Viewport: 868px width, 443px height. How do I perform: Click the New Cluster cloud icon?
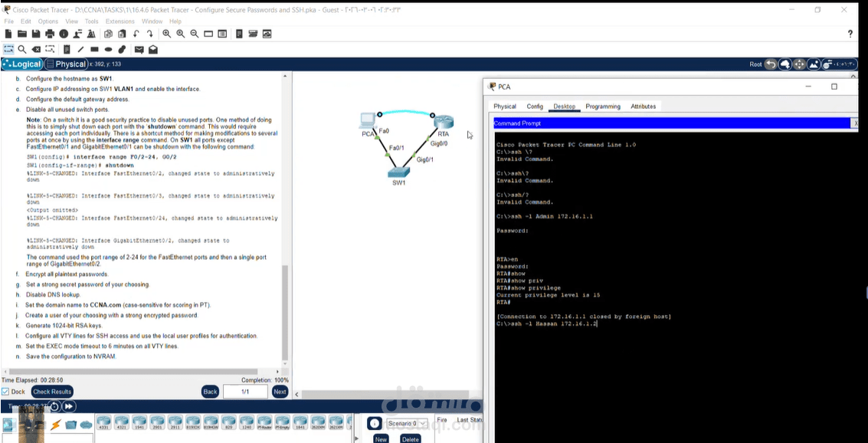click(785, 64)
